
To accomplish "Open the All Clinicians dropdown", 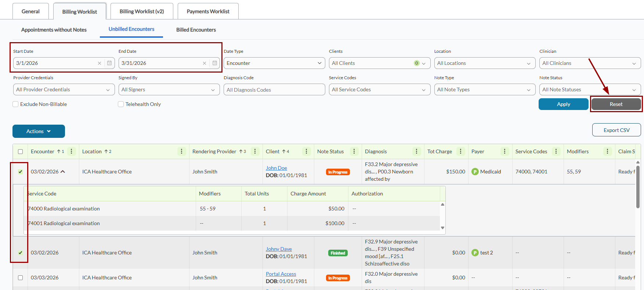I will click(x=590, y=63).
